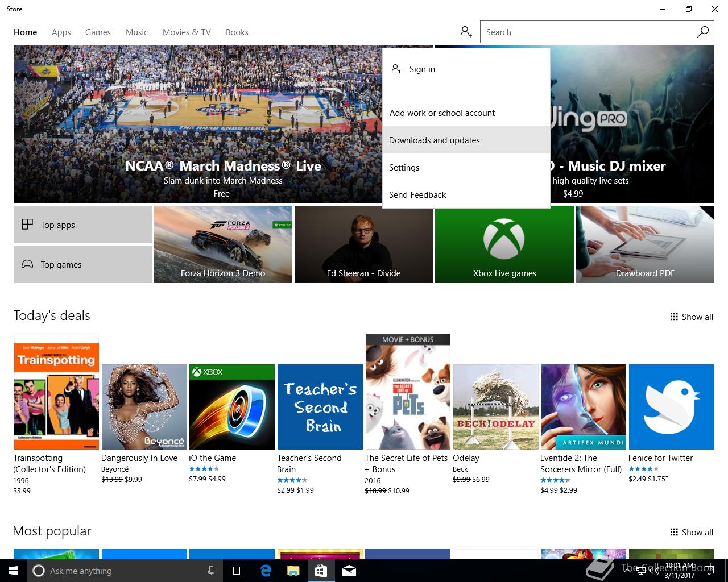Image resolution: width=728 pixels, height=582 pixels.
Task: Open the account sign-in icon next to search
Action: (466, 32)
